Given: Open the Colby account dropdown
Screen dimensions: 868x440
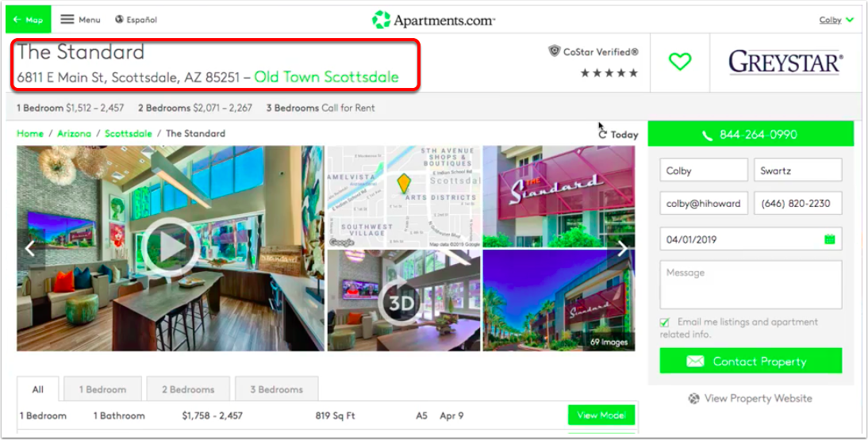Looking at the screenshot, I should (x=836, y=20).
